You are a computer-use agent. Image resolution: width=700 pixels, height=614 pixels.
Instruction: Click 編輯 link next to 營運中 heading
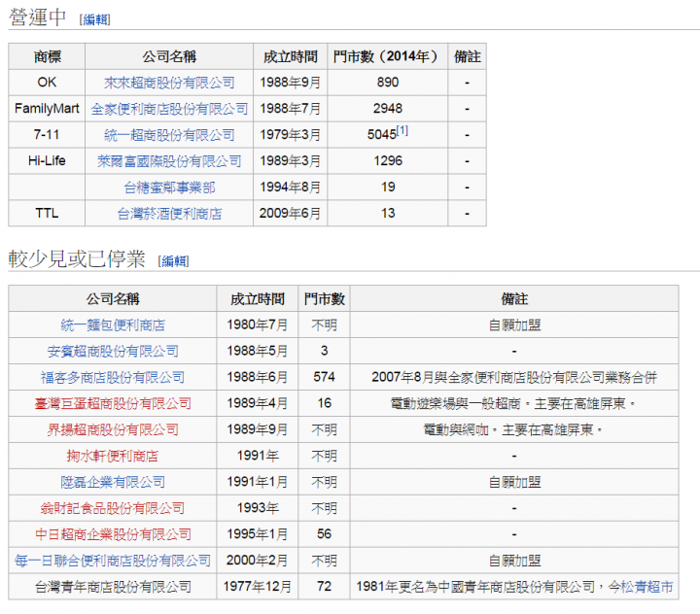94,19
